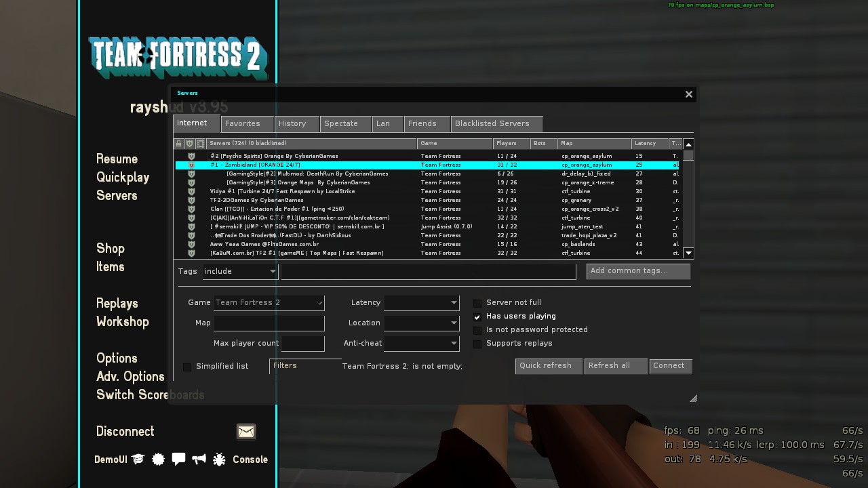Open the Latency filter dropdown
Viewport: 868px width, 488px height.
click(422, 303)
